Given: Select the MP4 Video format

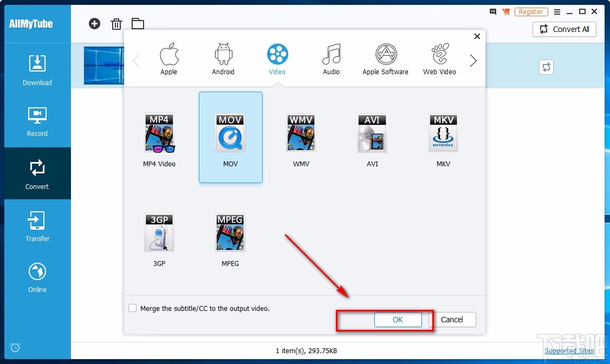Looking at the screenshot, I should pos(159,140).
